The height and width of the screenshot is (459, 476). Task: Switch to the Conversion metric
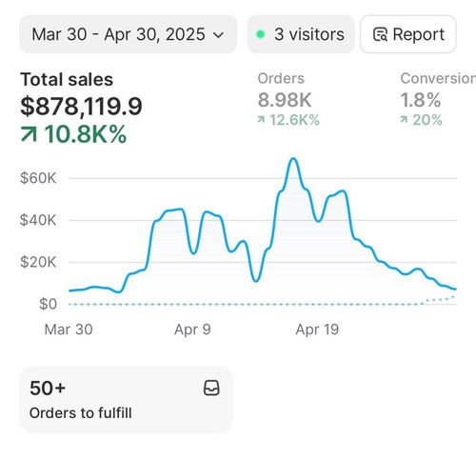pyautogui.click(x=438, y=78)
